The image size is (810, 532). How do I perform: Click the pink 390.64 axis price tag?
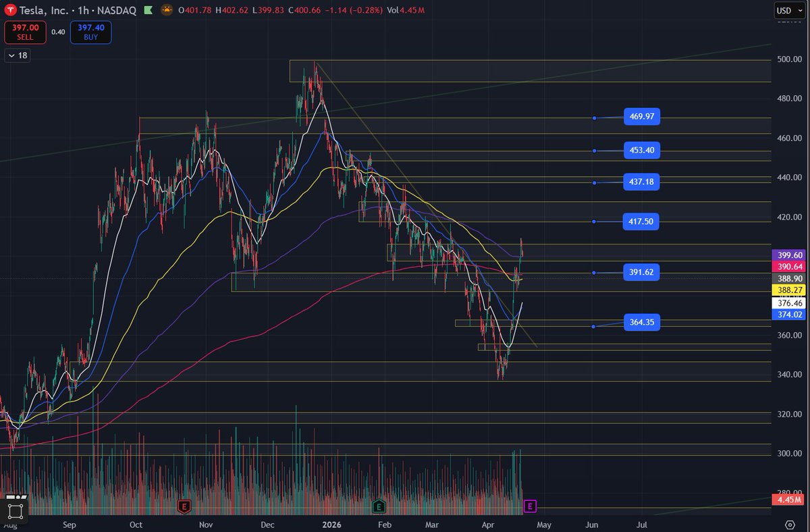(789, 267)
